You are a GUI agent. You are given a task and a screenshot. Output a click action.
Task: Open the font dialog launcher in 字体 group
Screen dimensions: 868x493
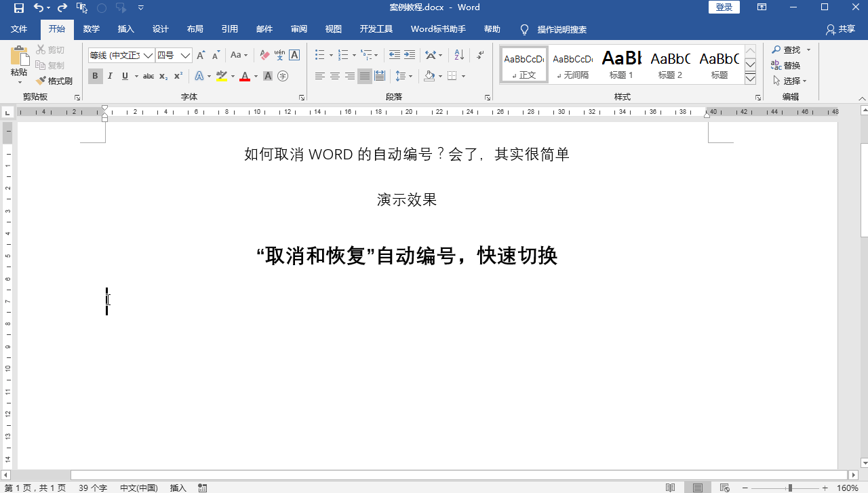302,98
